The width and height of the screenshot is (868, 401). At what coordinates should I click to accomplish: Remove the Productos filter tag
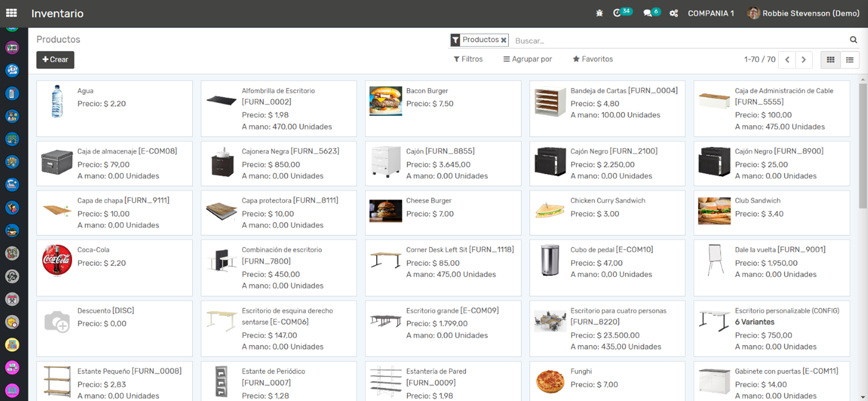pyautogui.click(x=504, y=40)
